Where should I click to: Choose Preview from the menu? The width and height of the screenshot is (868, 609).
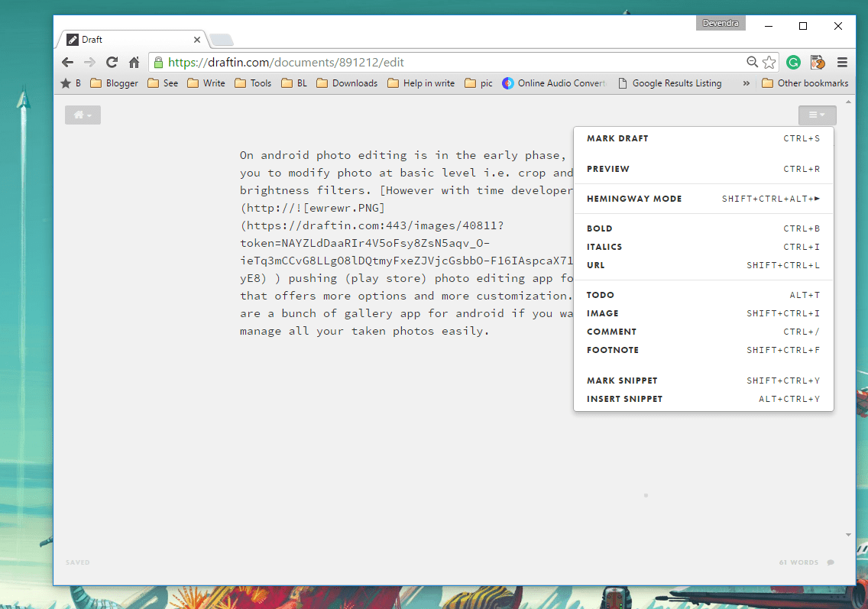[608, 169]
